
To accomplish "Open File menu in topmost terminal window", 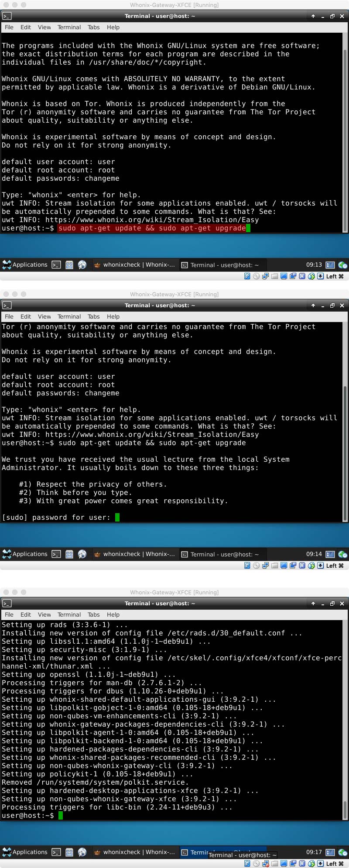I will (9, 27).
